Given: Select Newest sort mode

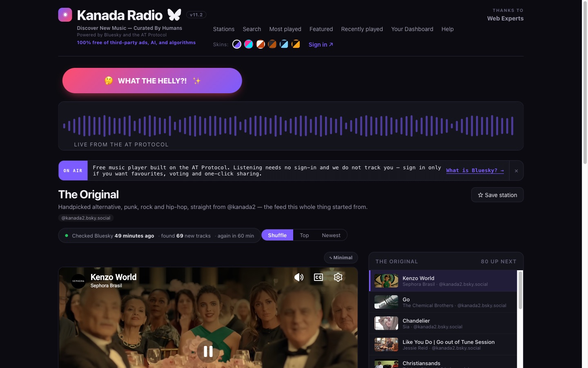Looking at the screenshot, I should tap(331, 235).
